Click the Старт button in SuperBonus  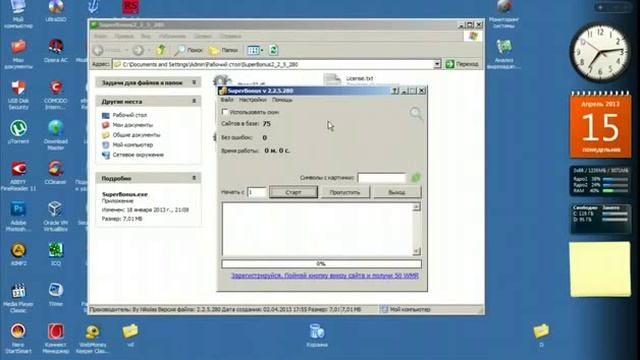click(x=293, y=192)
